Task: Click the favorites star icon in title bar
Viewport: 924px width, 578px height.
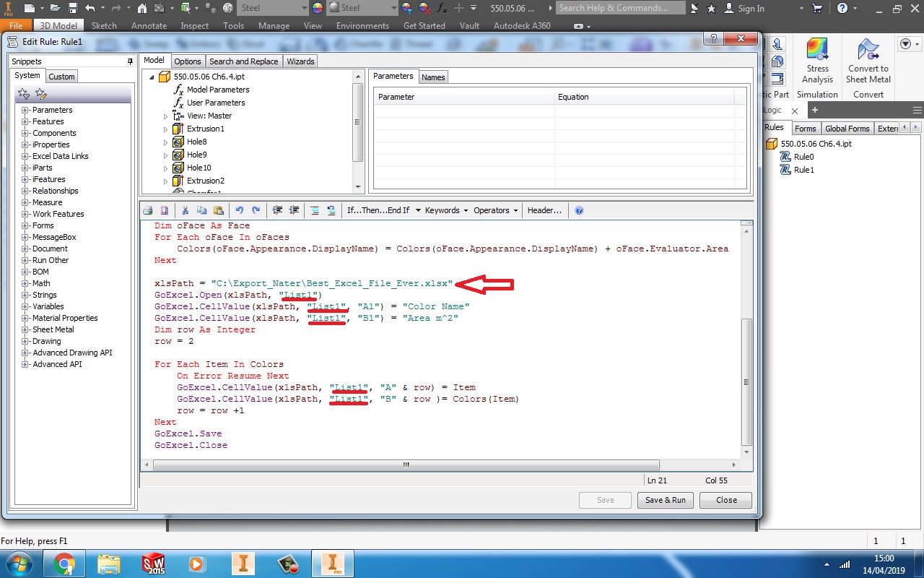Action: coord(712,8)
